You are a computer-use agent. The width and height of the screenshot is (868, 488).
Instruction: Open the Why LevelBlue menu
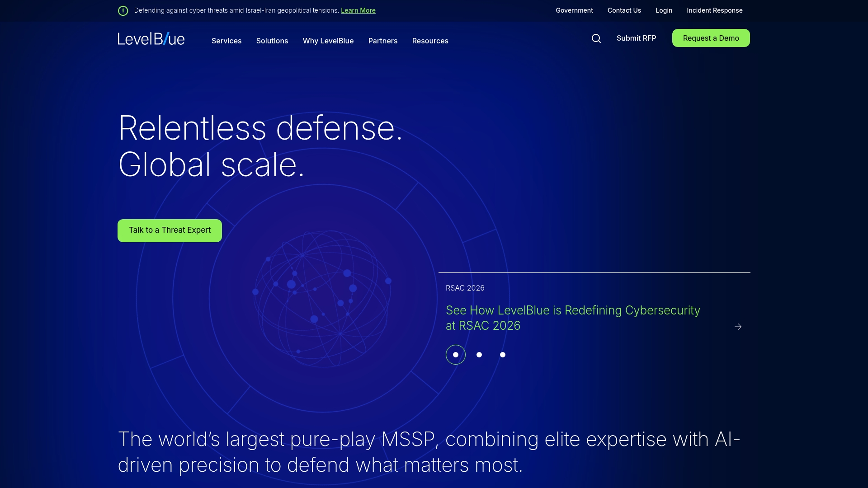tap(328, 41)
